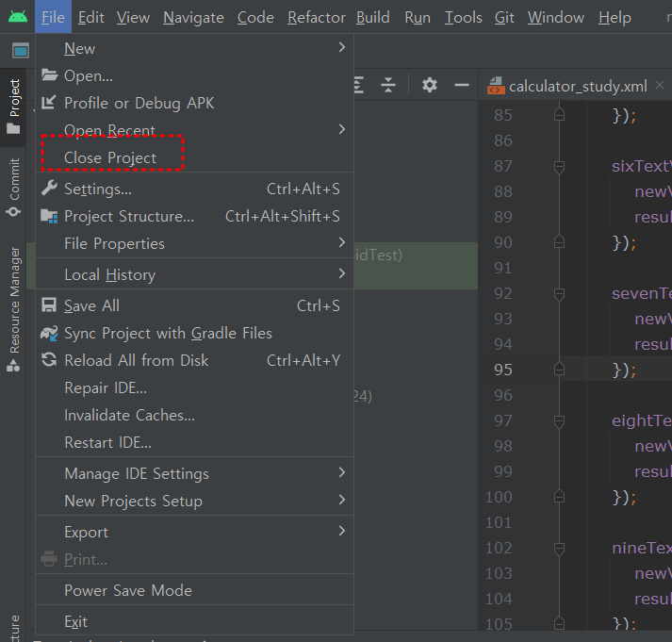Toggle Power Save Mode

point(194,590)
